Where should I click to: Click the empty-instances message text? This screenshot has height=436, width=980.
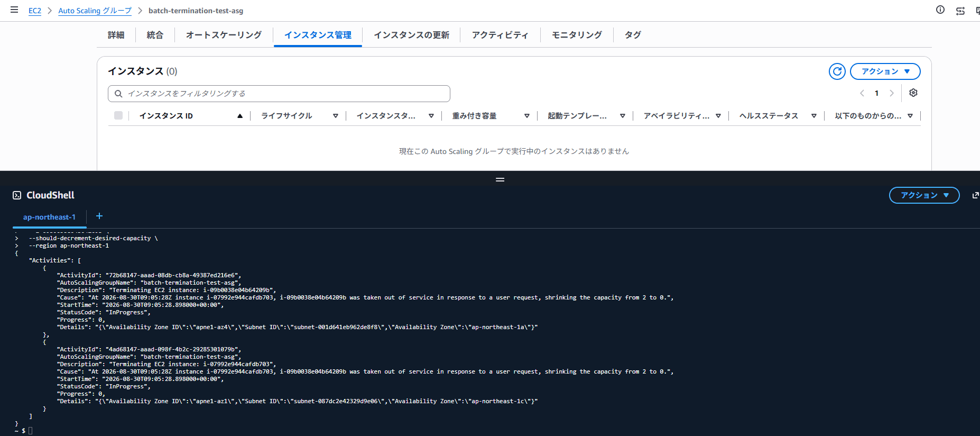coord(514,151)
